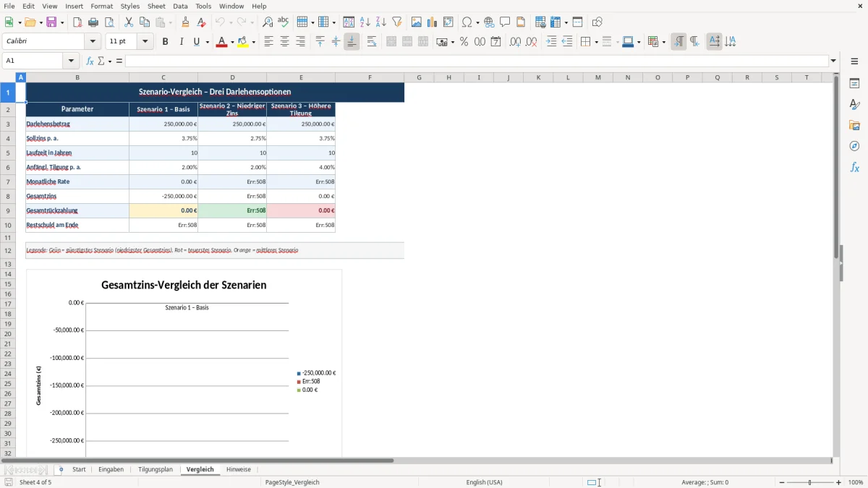Image resolution: width=868 pixels, height=488 pixels.
Task: Clear direct formatting icon
Action: (201, 22)
